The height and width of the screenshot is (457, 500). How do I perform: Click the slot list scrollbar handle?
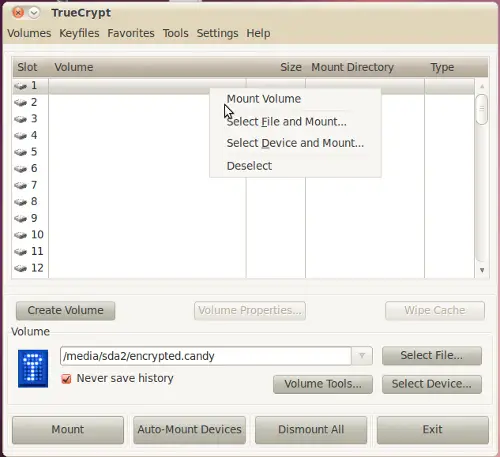(482, 109)
